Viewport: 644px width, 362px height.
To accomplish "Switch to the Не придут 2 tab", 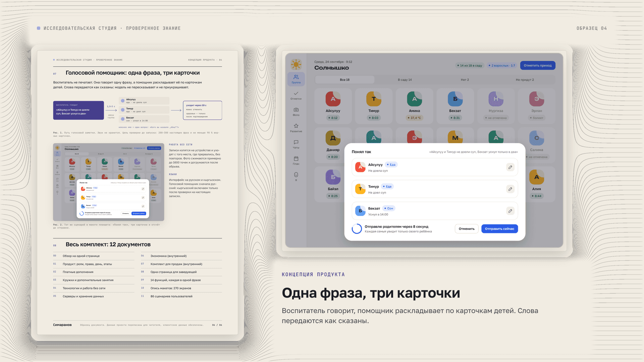I will point(525,80).
